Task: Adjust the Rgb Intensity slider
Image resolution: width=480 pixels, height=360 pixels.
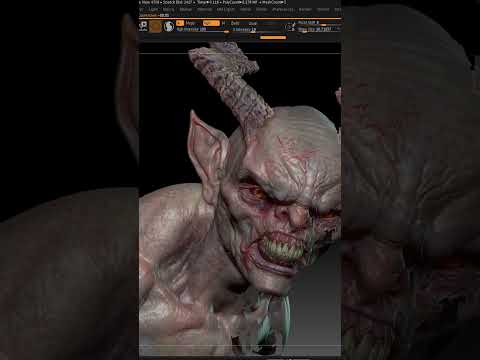Action: point(202,30)
